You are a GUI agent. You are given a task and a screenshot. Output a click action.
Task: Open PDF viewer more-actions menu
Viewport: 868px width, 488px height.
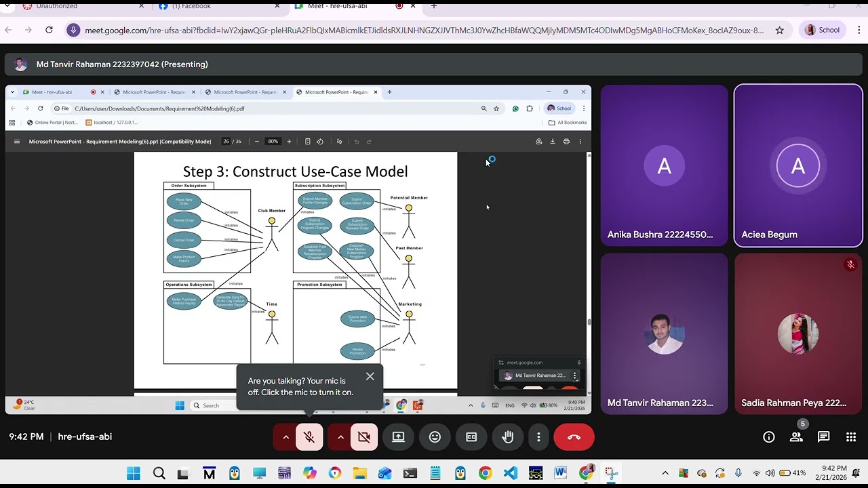tap(580, 142)
